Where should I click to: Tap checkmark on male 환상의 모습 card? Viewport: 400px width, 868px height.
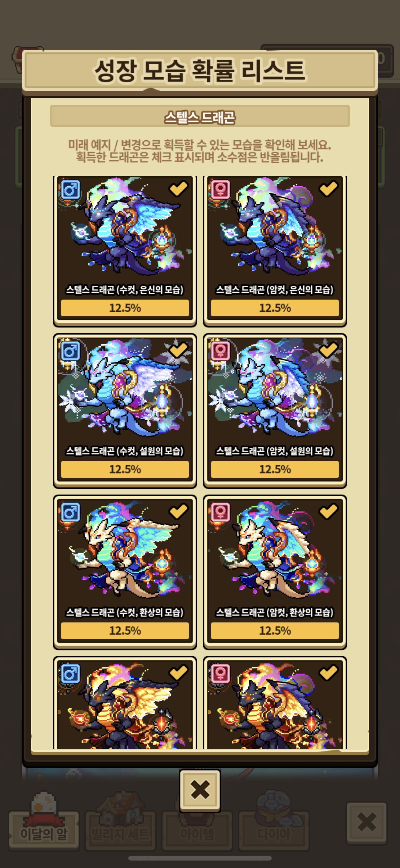point(179,511)
